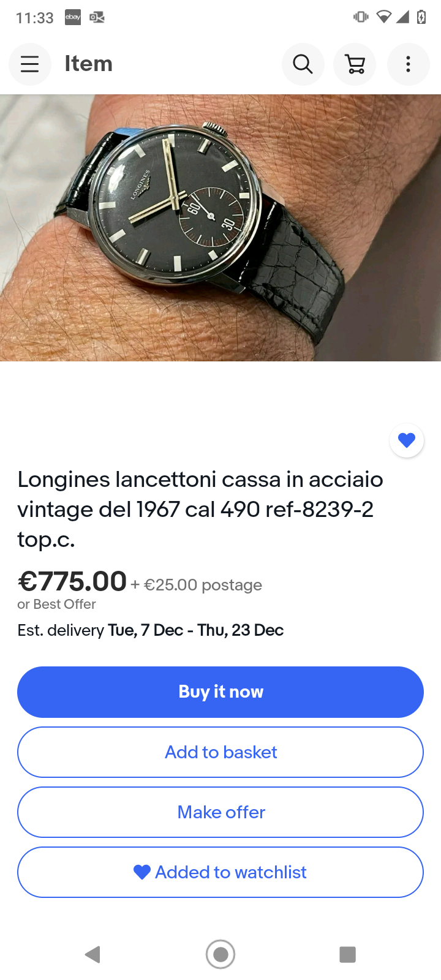Tap the €25.00 postage details
Image resolution: width=441 pixels, height=980 pixels.
[x=196, y=585]
